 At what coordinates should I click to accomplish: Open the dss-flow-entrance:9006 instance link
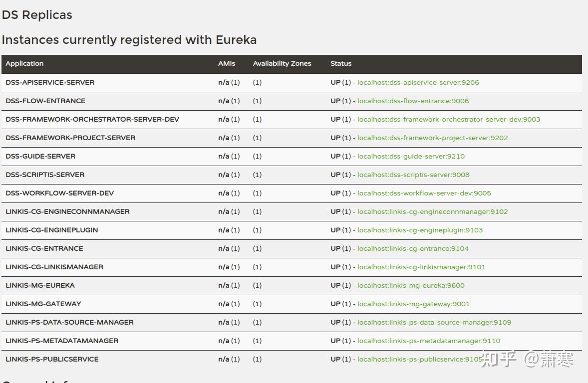413,101
